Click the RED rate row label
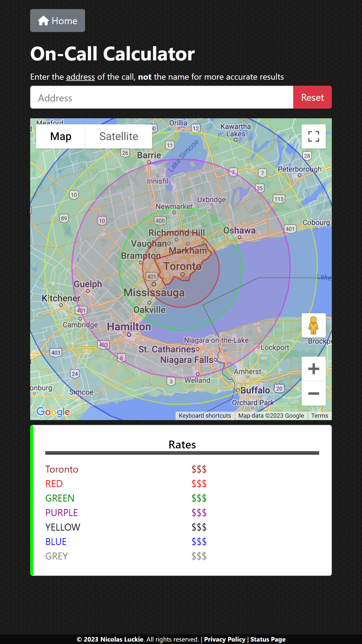The width and height of the screenshot is (362, 644). pyautogui.click(x=54, y=484)
